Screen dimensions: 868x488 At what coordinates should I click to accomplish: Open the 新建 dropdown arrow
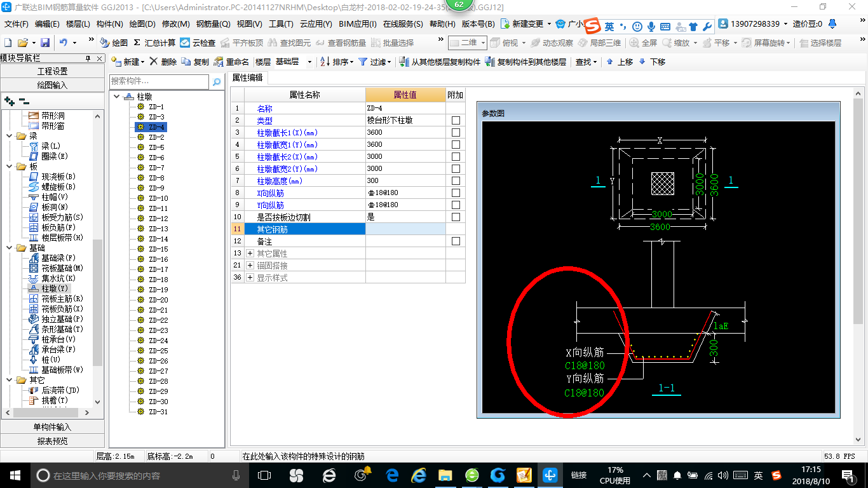click(x=142, y=62)
